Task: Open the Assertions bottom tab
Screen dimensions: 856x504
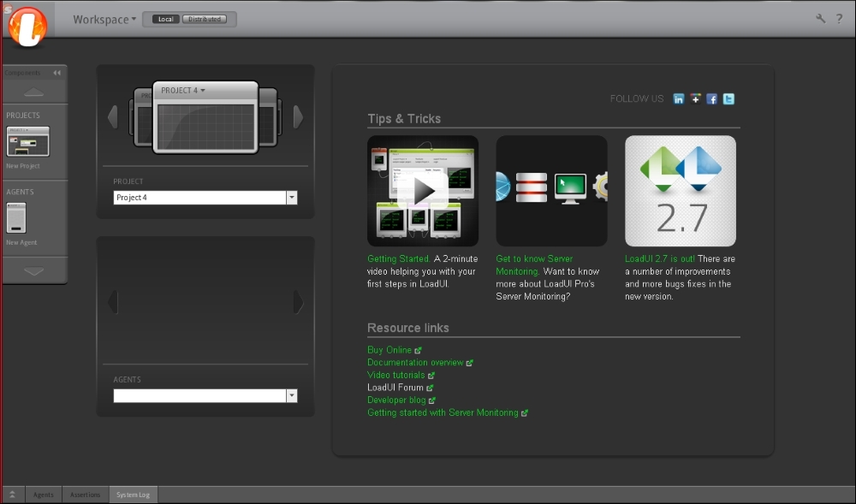Action: point(85,495)
